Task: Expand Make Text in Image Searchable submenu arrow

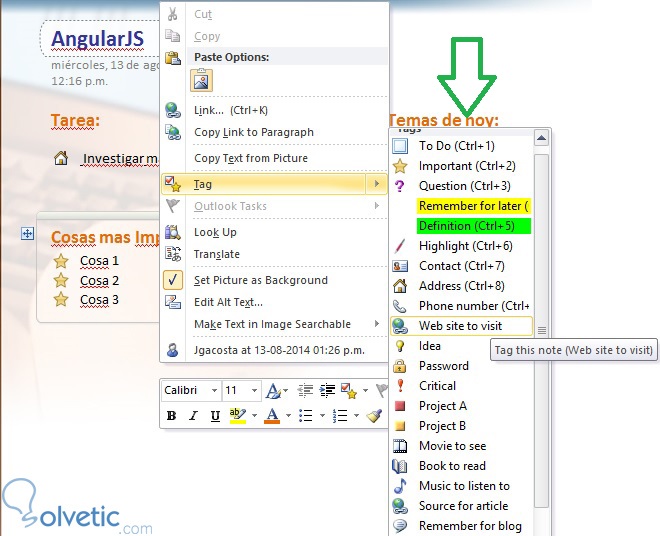Action: (377, 324)
